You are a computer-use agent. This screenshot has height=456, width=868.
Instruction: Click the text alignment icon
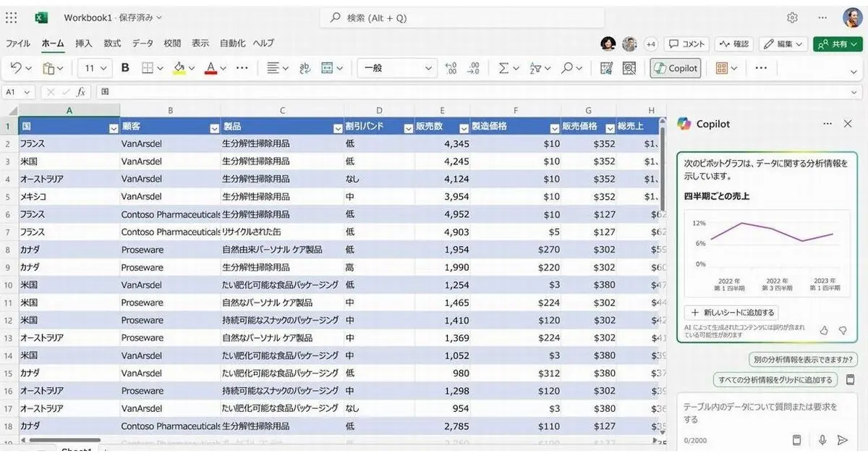pyautogui.click(x=273, y=68)
